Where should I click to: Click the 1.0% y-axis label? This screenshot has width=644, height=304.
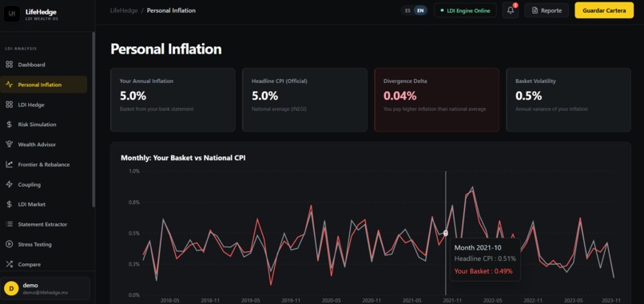[x=134, y=171]
